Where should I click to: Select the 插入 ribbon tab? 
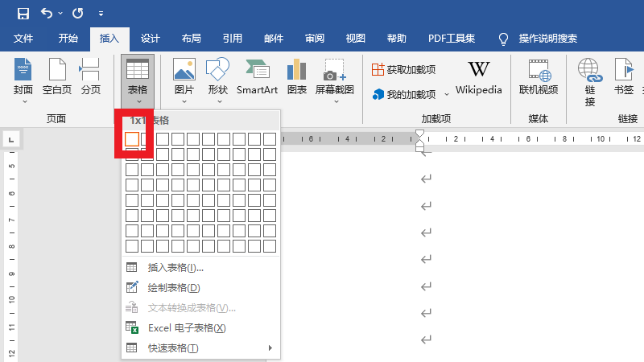[x=109, y=39]
